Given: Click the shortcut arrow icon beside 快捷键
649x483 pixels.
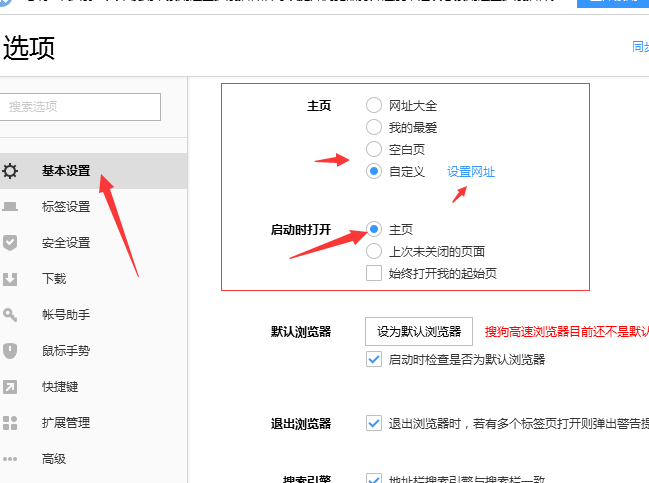Looking at the screenshot, I should [10, 387].
